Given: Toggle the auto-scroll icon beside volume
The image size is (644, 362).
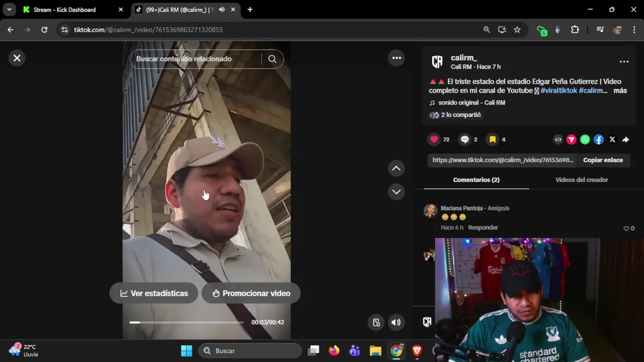Looking at the screenshot, I should pyautogui.click(x=376, y=322).
